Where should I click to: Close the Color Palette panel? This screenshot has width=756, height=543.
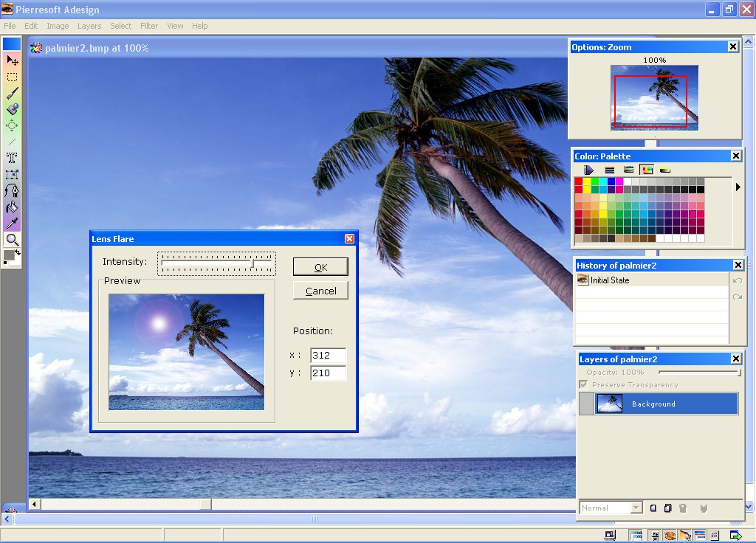tap(736, 156)
